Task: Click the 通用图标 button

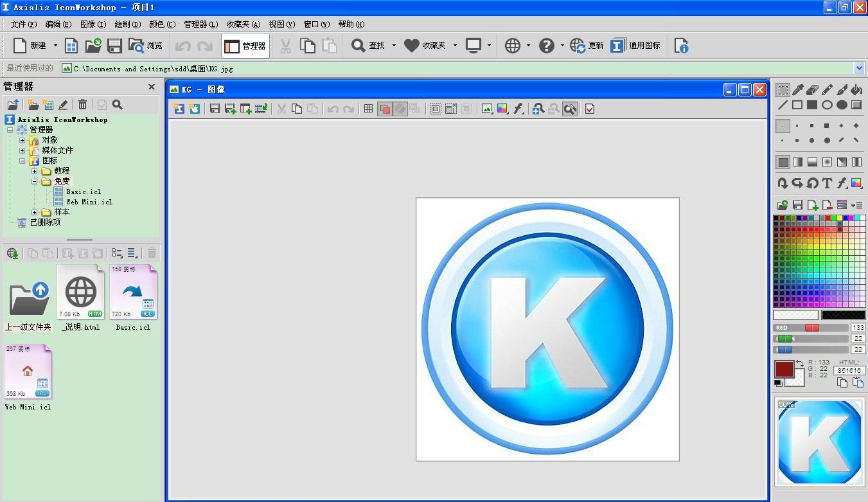Action: pyautogui.click(x=636, y=46)
